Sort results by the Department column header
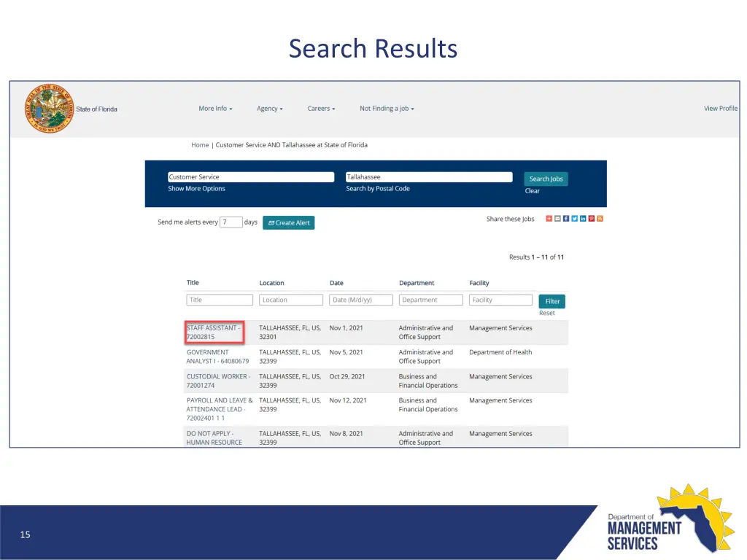This screenshot has height=560, width=747. pos(417,283)
